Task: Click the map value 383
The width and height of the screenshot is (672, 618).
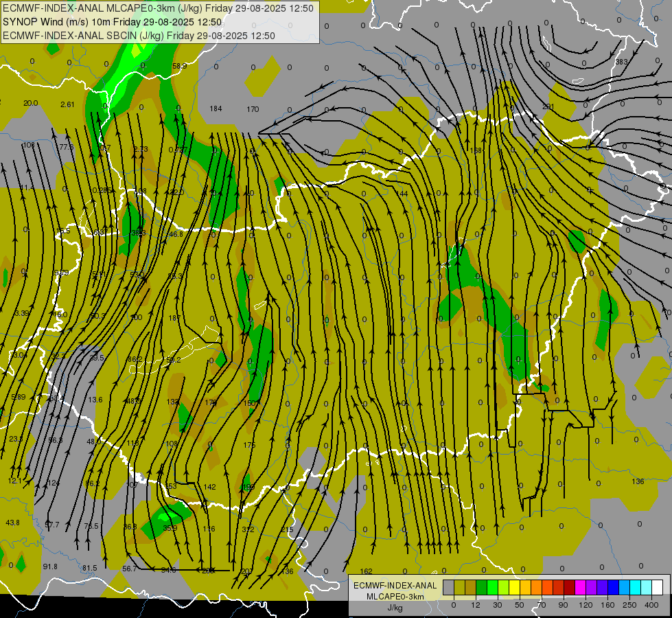Action: pyautogui.click(x=621, y=62)
